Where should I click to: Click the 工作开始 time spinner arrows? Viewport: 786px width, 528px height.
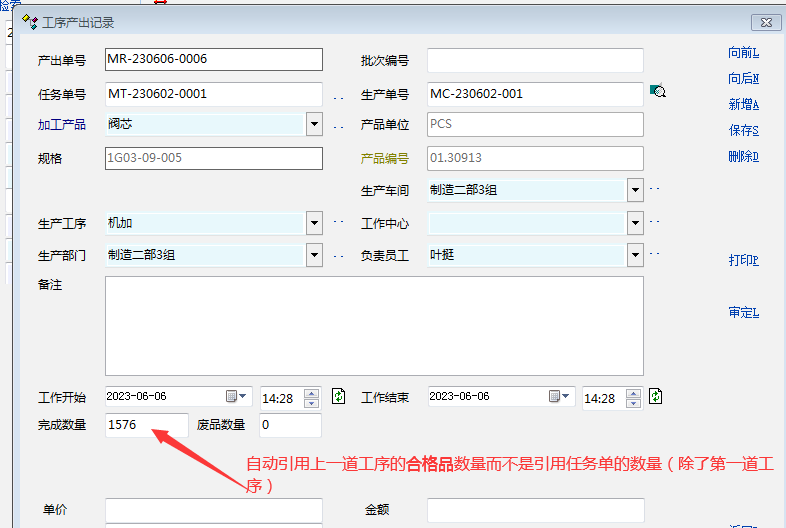(311, 397)
